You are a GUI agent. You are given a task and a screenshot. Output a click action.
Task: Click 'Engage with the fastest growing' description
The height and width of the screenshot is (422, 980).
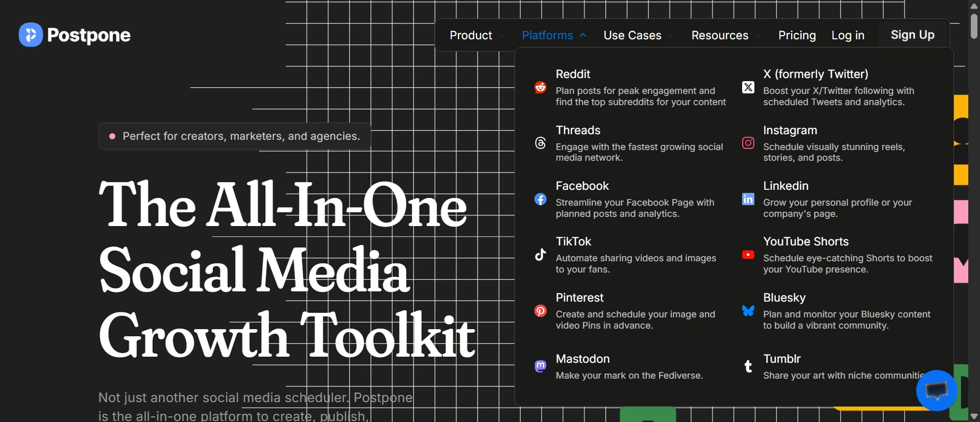click(640, 152)
